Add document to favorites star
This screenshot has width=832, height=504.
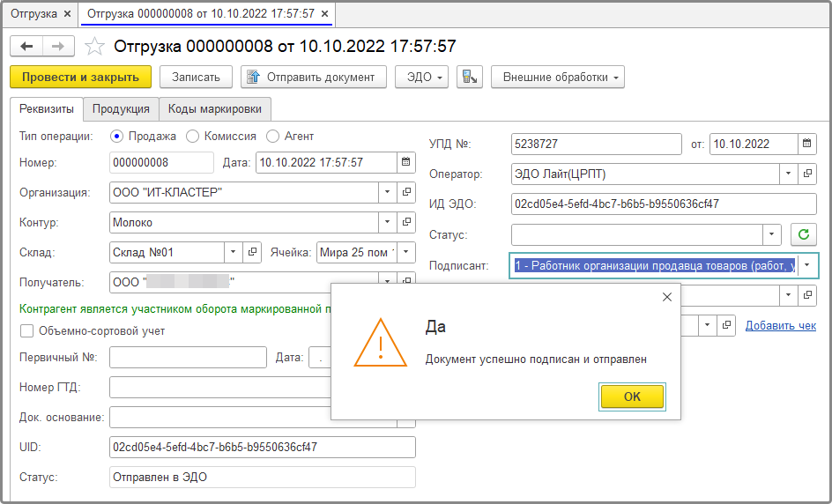pyautogui.click(x=95, y=46)
